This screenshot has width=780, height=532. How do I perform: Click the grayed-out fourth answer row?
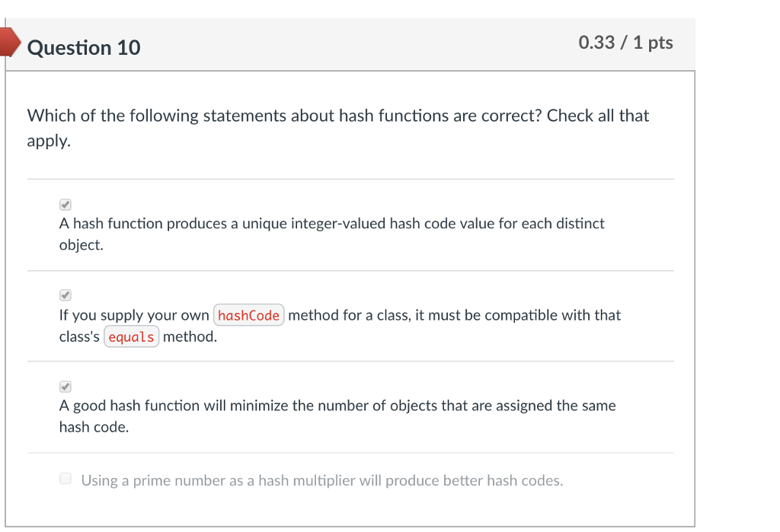[x=321, y=478]
